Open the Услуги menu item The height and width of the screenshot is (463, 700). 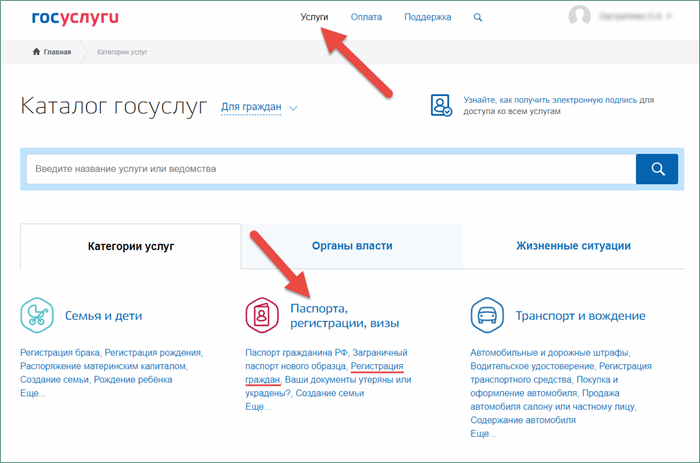click(314, 17)
